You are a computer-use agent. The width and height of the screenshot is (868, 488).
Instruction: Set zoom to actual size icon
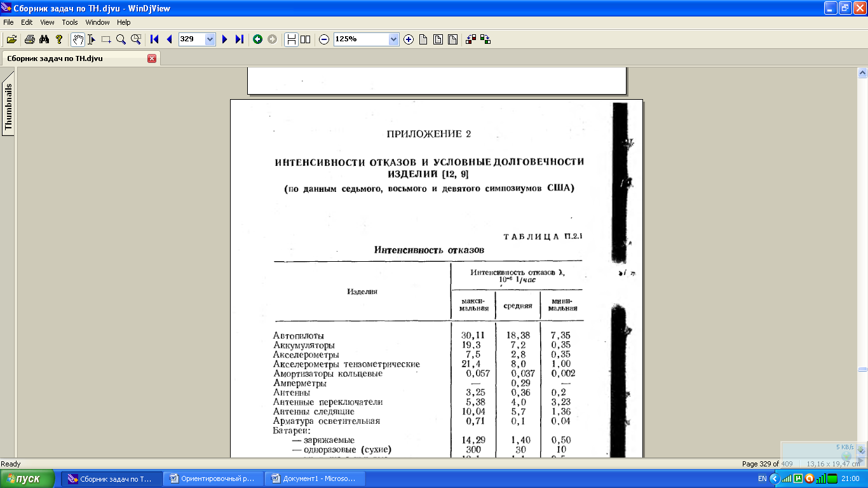423,39
